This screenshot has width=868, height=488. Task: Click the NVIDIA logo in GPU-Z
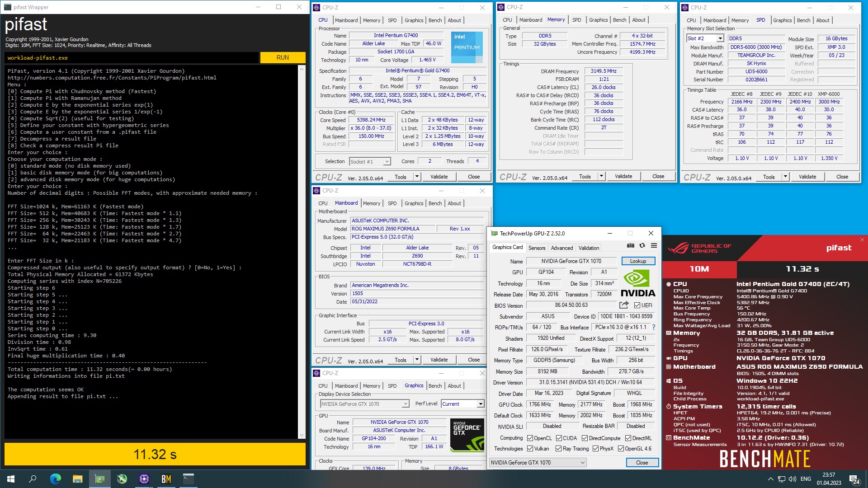coord(637,284)
